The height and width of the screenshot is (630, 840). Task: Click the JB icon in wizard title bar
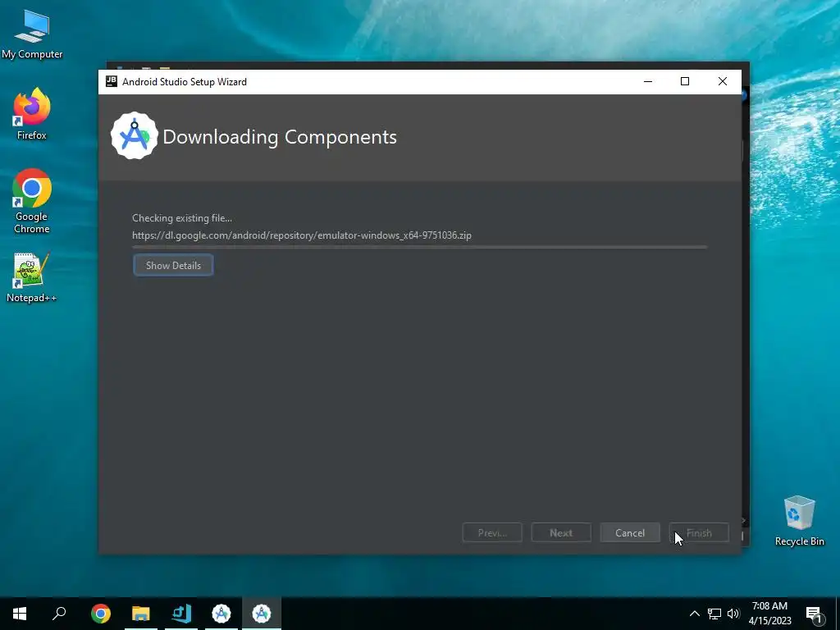point(112,81)
